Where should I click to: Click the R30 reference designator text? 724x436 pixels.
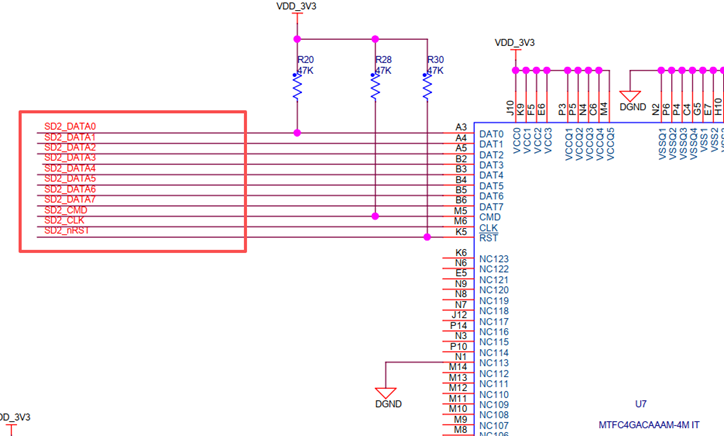(435, 60)
